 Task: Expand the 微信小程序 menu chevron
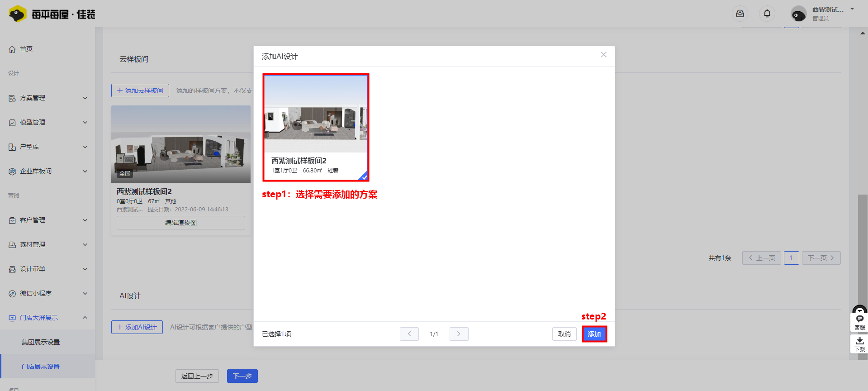tap(85, 293)
